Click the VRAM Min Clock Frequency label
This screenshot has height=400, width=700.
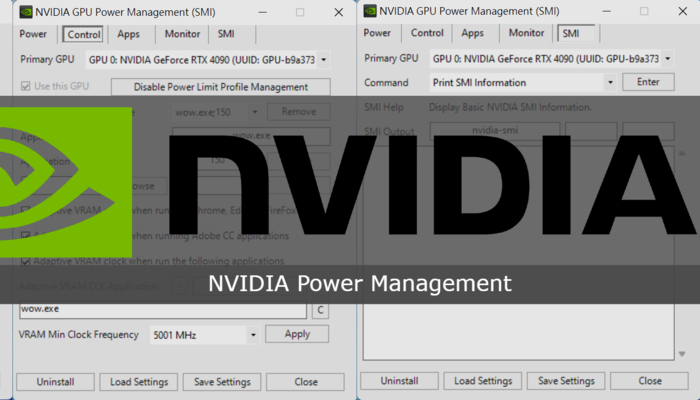click(79, 335)
